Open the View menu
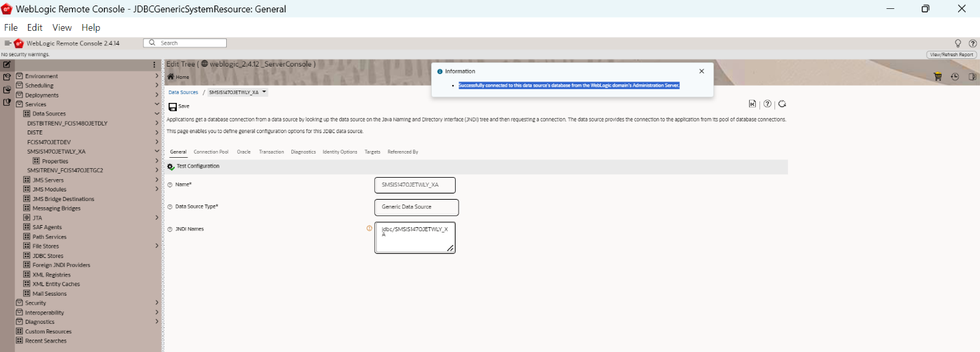The width and height of the screenshot is (980, 352). (x=62, y=27)
